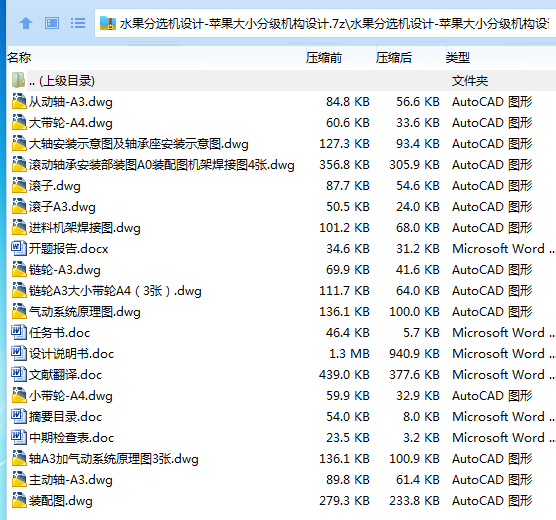This screenshot has width=556, height=520.
Task: Click the 链轮A3大小带轮A4（3张）.dwg icon
Action: click(19, 290)
